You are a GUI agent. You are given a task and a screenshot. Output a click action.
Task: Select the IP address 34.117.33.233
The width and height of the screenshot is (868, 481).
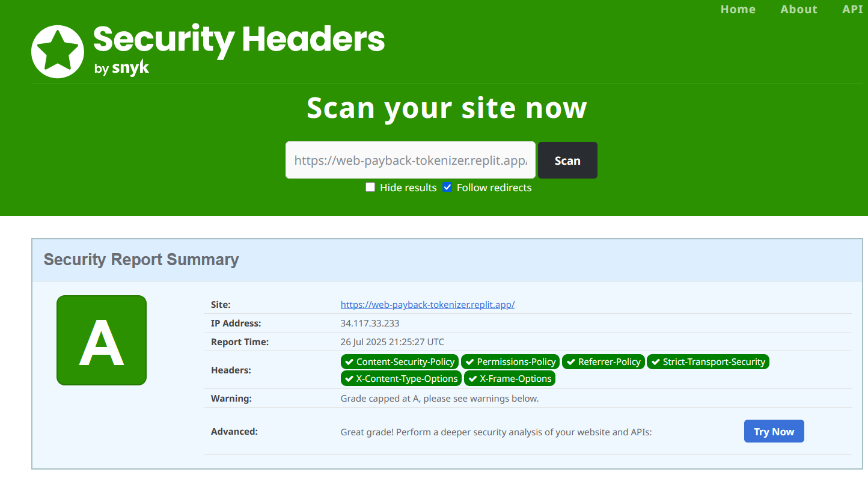point(370,323)
